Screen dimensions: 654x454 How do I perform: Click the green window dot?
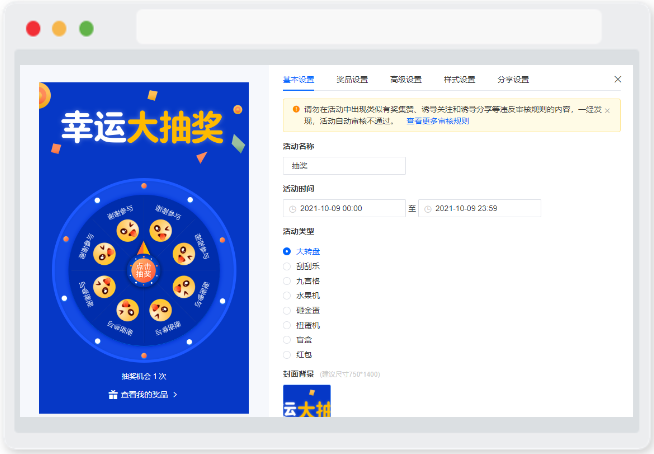[86, 29]
